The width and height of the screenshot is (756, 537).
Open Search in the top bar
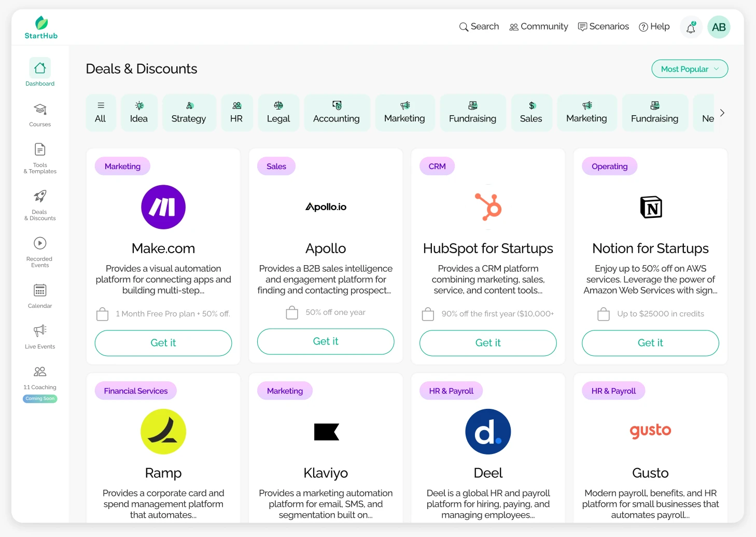tap(479, 26)
